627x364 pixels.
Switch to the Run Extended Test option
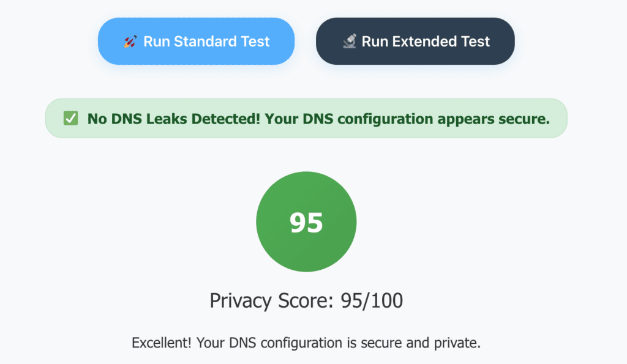tap(415, 41)
